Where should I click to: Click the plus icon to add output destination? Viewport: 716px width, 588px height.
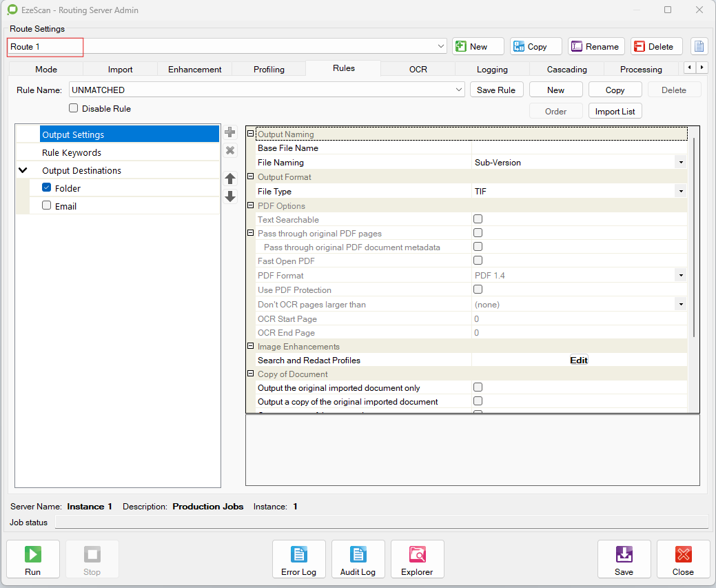(231, 132)
